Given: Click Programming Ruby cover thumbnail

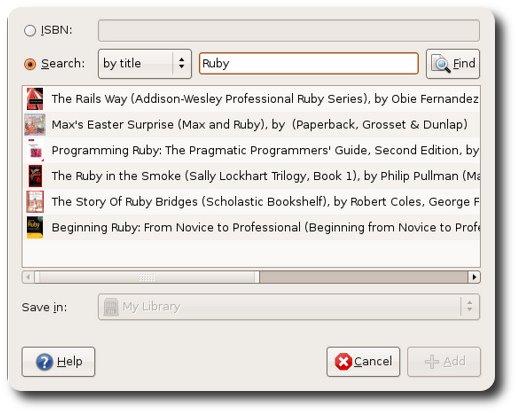Looking at the screenshot, I should click(x=35, y=150).
